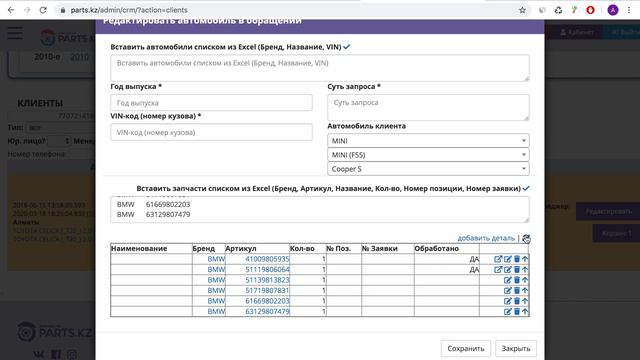This screenshot has width=640, height=360.
Task: Open the hamburger menu on the background page
Action: point(15,33)
